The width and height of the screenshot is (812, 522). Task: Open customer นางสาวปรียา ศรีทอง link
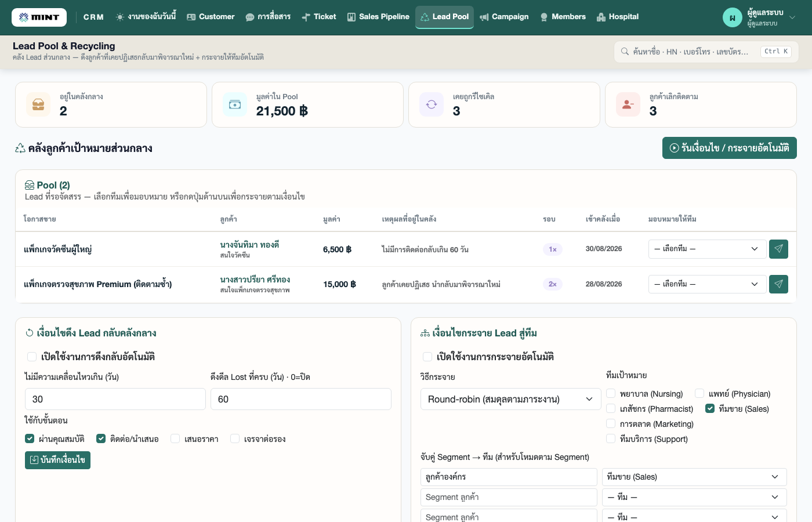[255, 280]
